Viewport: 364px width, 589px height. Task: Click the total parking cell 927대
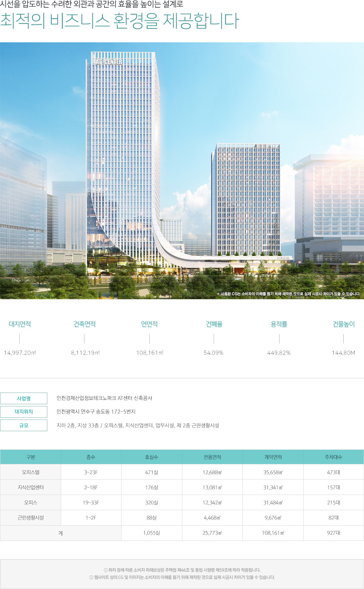(333, 533)
